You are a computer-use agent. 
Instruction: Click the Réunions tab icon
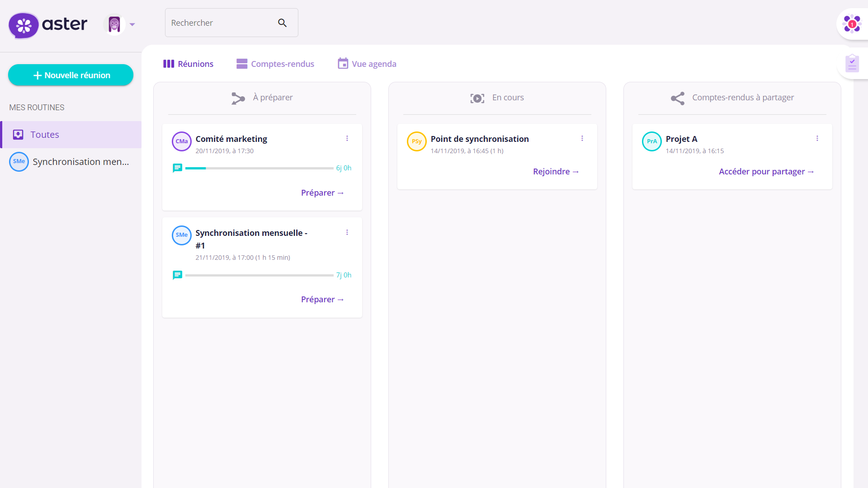(169, 64)
